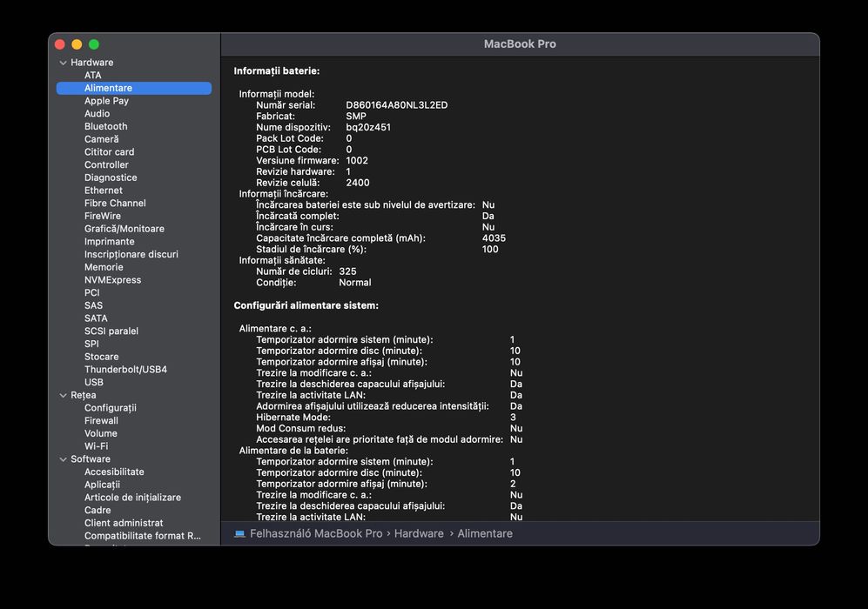
Task: Click the green zoom window button
Action: pos(94,44)
